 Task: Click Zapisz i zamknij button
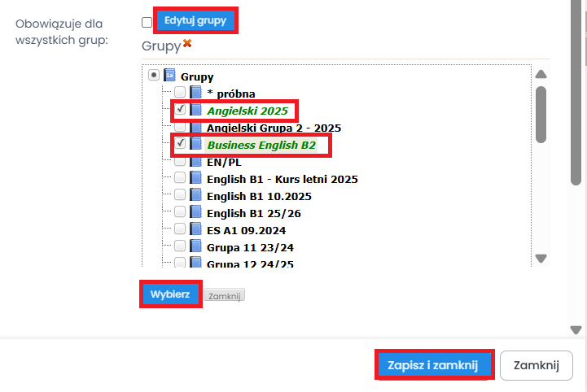pyautogui.click(x=433, y=365)
